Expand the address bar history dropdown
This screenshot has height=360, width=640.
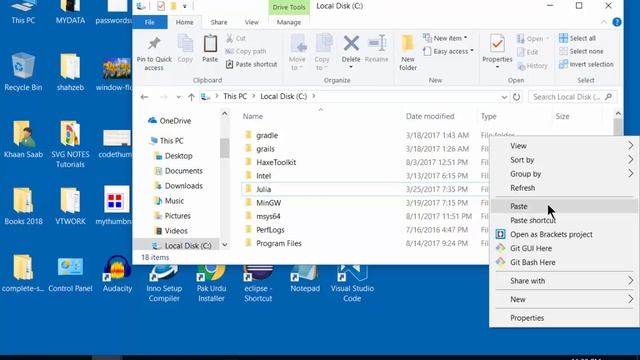(x=504, y=97)
